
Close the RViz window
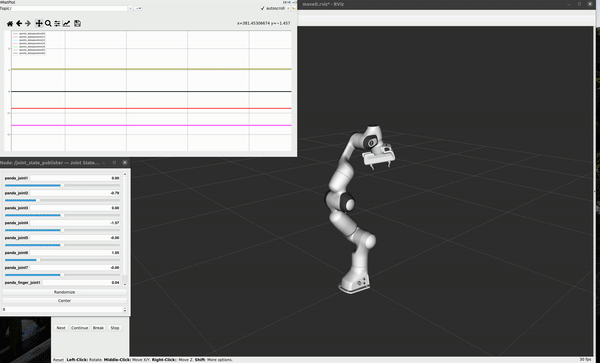tap(590, 4)
